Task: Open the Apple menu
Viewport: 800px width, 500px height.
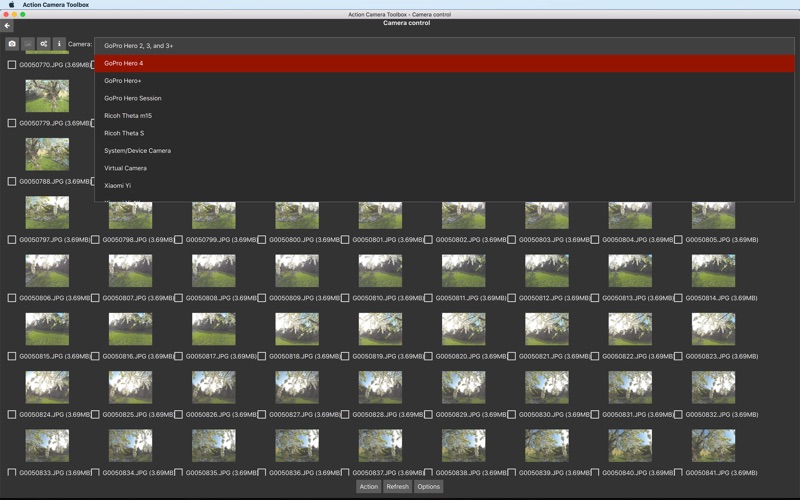Action: pyautogui.click(x=11, y=4)
